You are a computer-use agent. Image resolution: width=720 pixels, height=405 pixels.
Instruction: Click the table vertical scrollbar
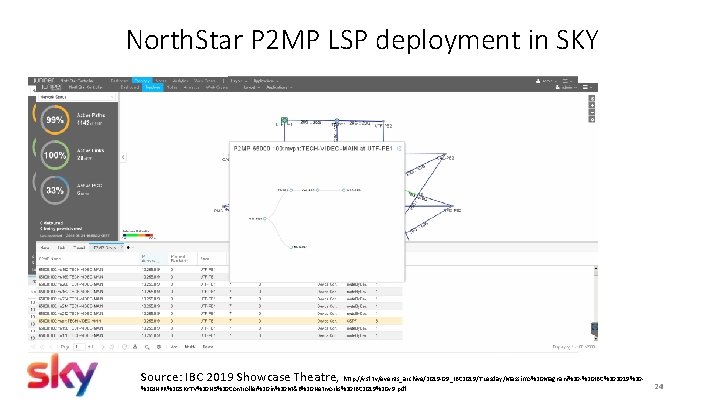[x=596, y=302]
